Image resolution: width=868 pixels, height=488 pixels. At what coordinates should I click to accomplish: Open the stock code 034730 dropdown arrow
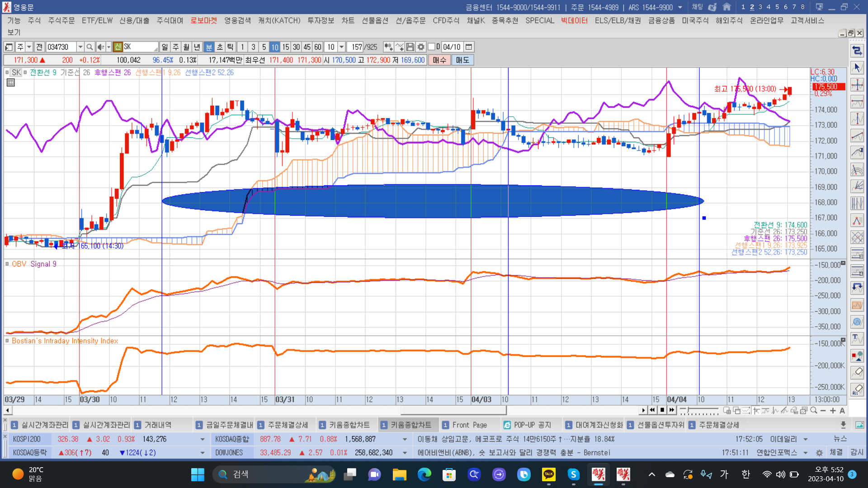tap(80, 47)
